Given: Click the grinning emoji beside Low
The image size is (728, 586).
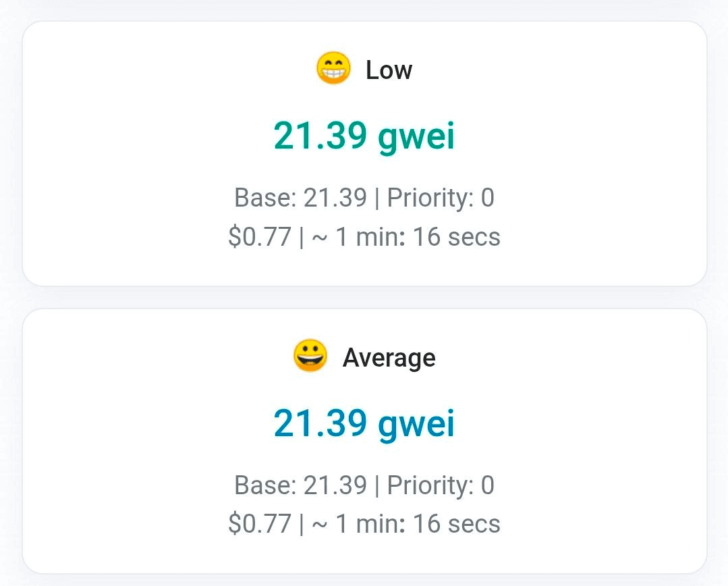Looking at the screenshot, I should tap(333, 69).
